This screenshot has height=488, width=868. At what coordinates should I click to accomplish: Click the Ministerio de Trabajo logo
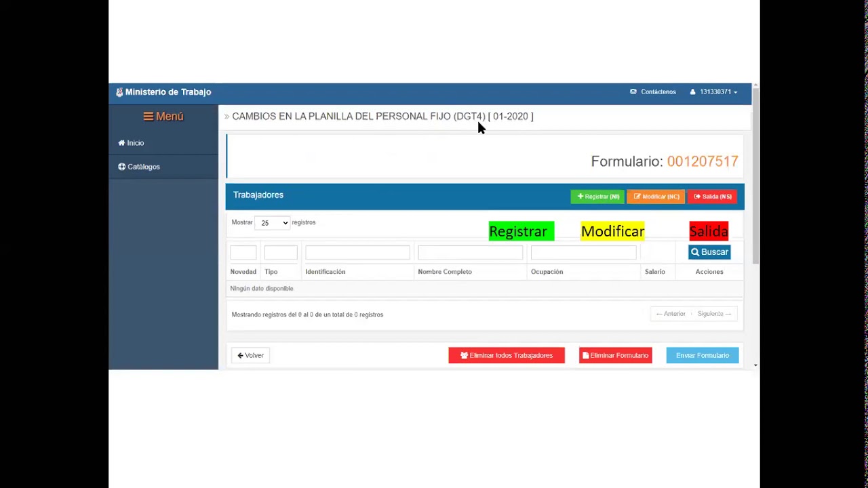163,92
